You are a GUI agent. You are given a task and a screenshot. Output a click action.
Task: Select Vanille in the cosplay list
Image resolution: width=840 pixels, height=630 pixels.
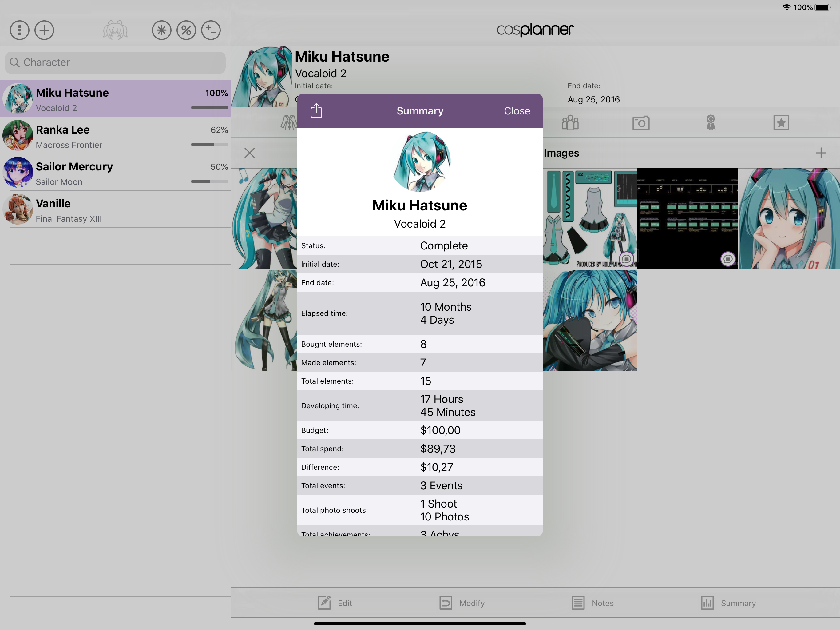[x=115, y=209]
